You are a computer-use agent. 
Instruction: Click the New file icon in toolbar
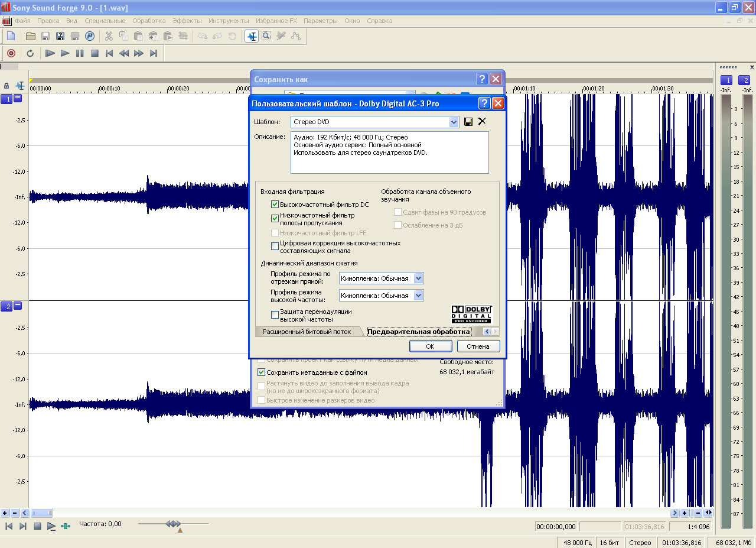pyautogui.click(x=11, y=36)
